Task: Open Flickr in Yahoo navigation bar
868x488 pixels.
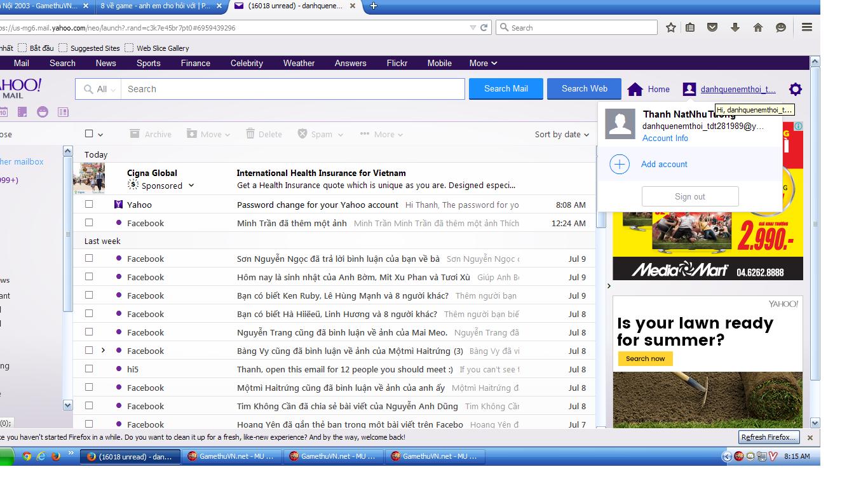Action: tap(397, 63)
